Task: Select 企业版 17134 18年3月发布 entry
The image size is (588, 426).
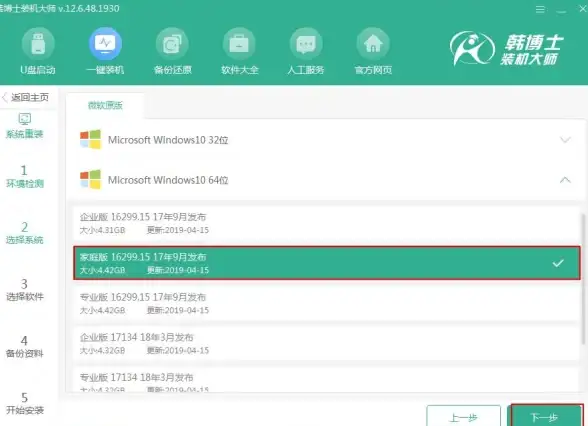Action: tap(326, 344)
